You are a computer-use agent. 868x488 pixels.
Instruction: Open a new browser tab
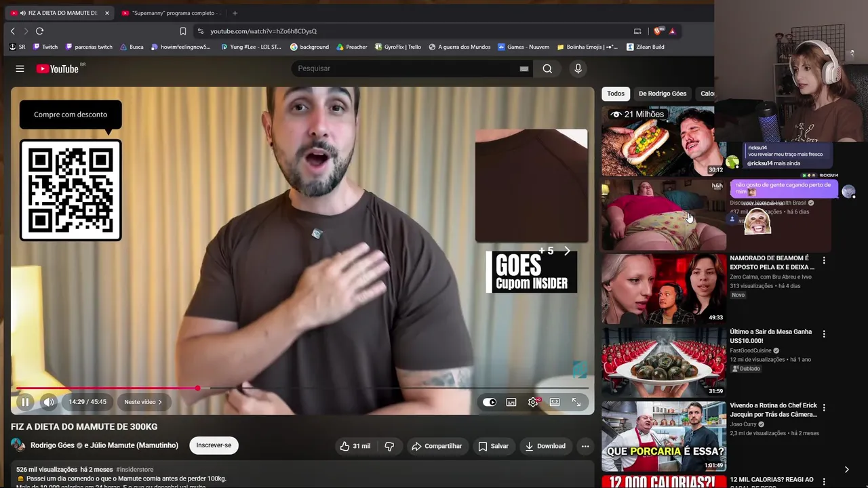click(235, 13)
